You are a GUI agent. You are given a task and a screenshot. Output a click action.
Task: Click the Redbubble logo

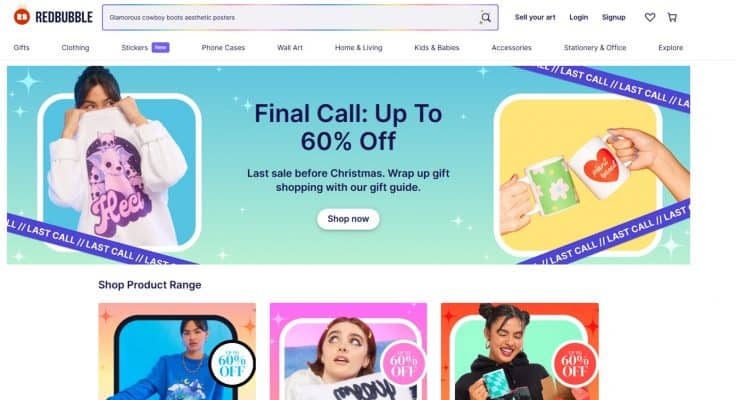53,17
